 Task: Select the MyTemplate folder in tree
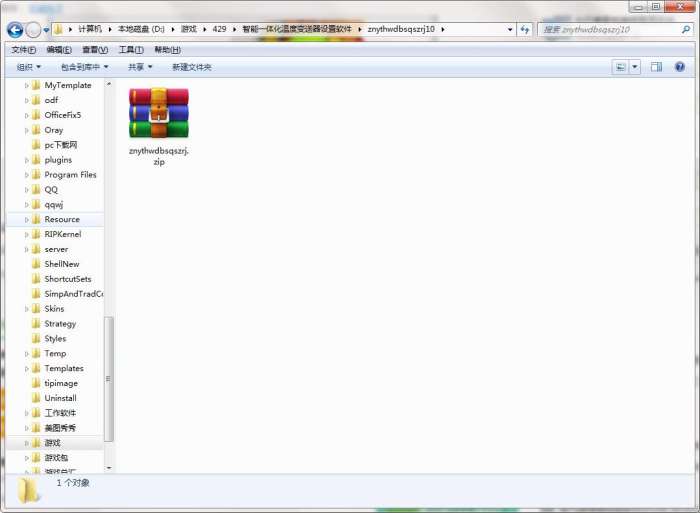[68, 85]
